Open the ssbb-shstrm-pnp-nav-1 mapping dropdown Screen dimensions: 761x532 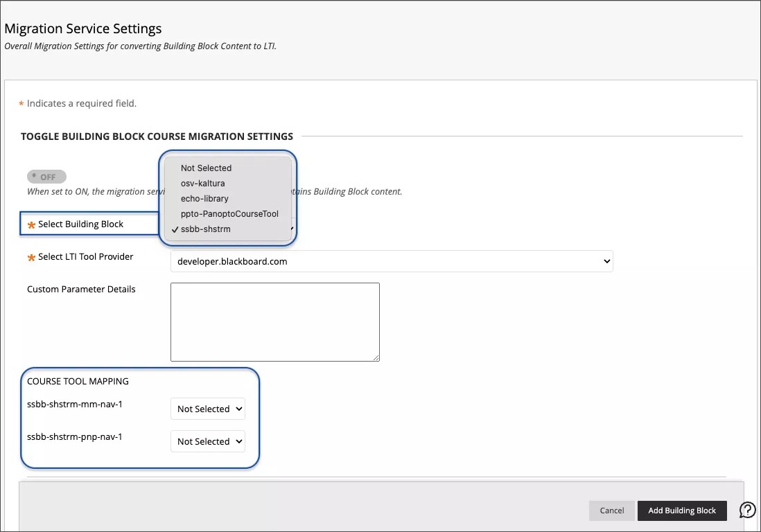pos(207,441)
